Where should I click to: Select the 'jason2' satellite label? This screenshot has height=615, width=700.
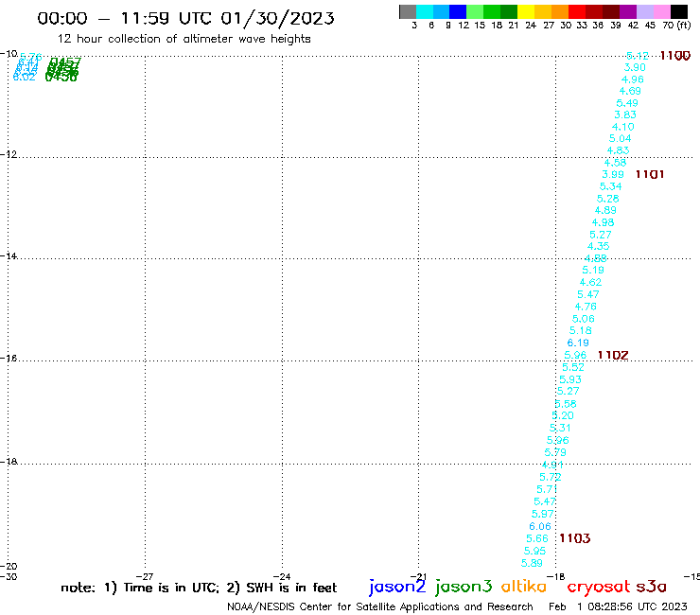(397, 587)
